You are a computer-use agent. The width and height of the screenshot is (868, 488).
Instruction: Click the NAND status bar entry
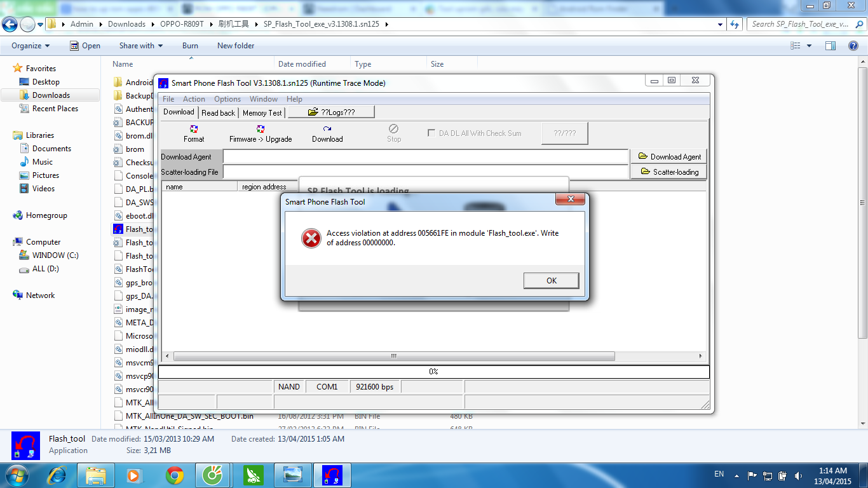[289, 386]
